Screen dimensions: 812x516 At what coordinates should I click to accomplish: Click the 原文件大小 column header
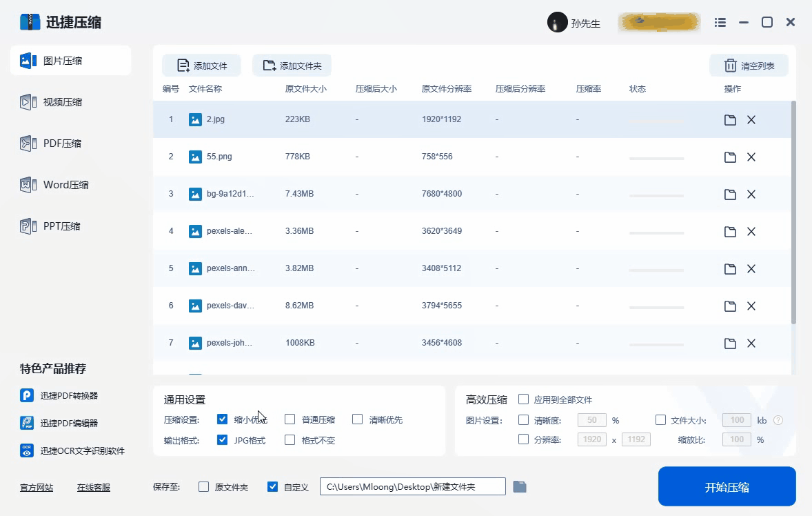[x=305, y=88]
